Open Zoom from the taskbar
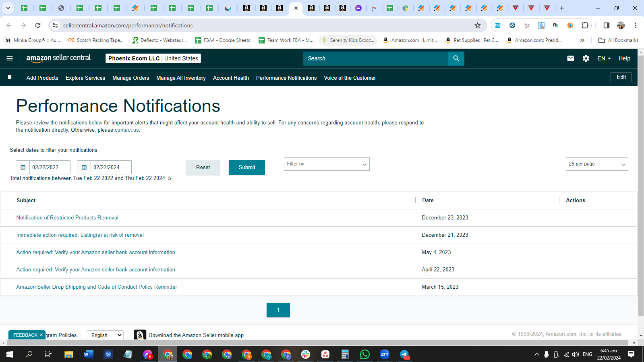This screenshot has width=644, height=362. tap(385, 354)
